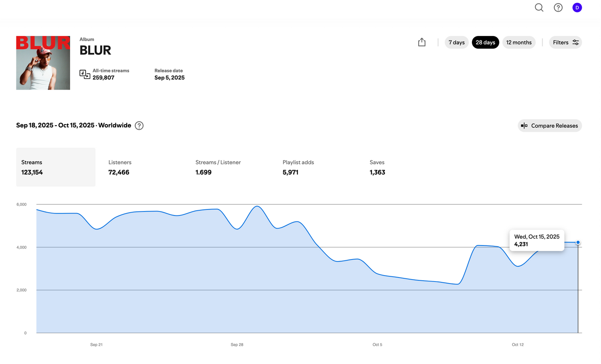Open the user profile avatar "D"
The width and height of the screenshot is (601, 364).
pos(577,8)
